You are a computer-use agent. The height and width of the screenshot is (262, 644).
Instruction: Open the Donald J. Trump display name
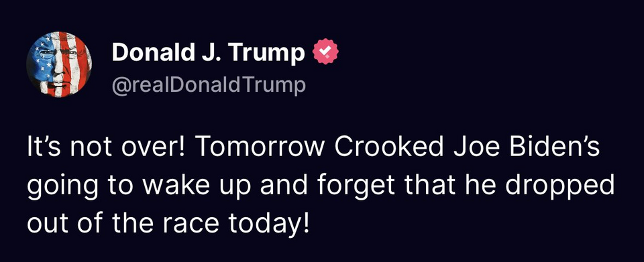(x=209, y=53)
